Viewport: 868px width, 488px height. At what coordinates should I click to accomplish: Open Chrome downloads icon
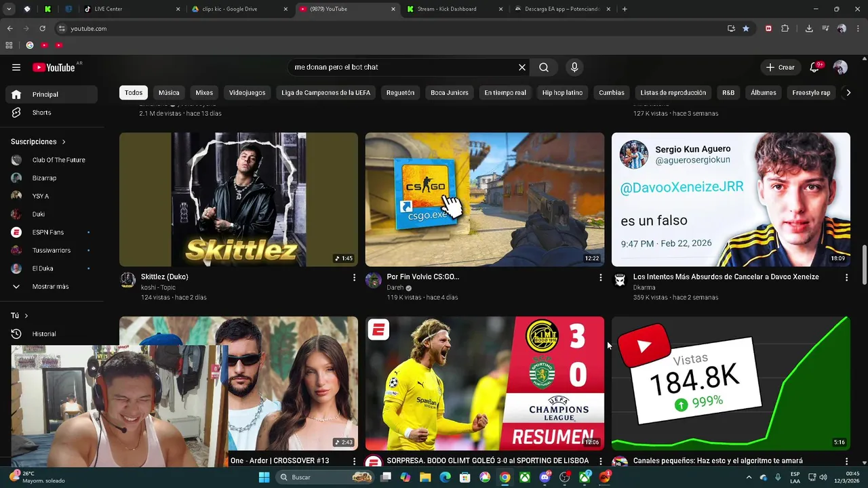[x=809, y=28]
